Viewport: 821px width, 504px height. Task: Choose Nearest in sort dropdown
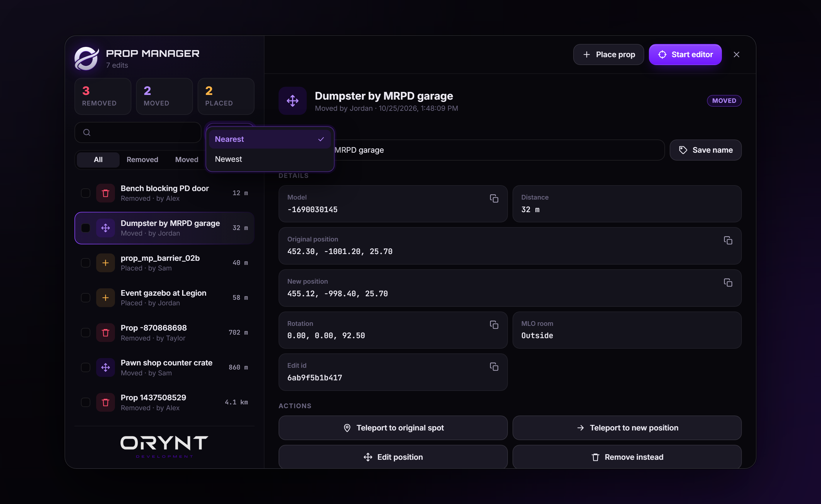(270, 139)
